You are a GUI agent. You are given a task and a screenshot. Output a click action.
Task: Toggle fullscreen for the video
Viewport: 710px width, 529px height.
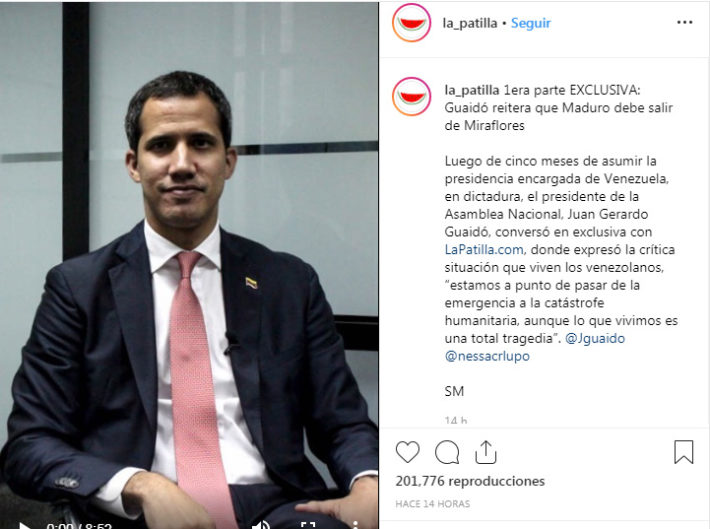(308, 525)
